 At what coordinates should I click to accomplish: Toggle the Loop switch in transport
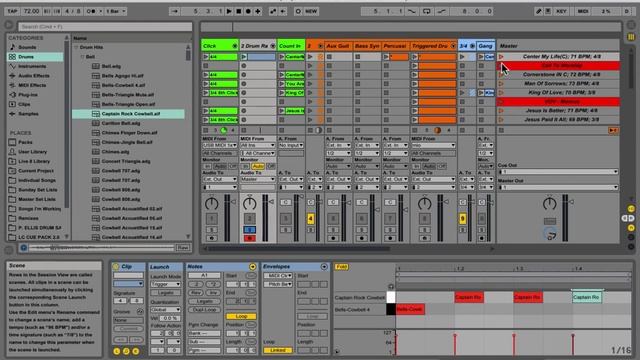tap(427, 11)
